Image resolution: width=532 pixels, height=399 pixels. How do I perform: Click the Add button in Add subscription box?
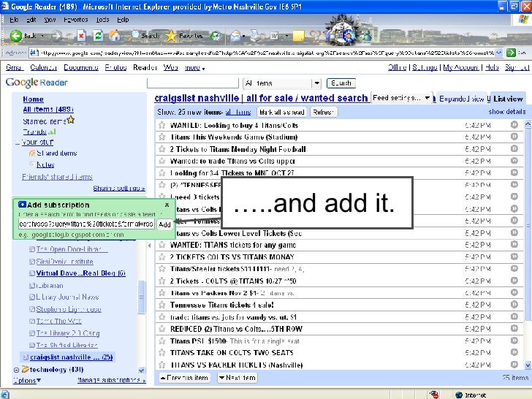(x=164, y=224)
